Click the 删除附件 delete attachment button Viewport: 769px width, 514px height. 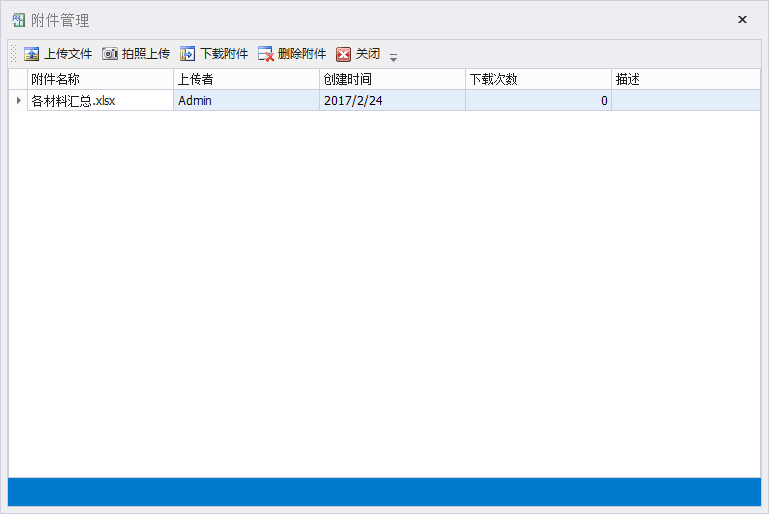point(292,54)
